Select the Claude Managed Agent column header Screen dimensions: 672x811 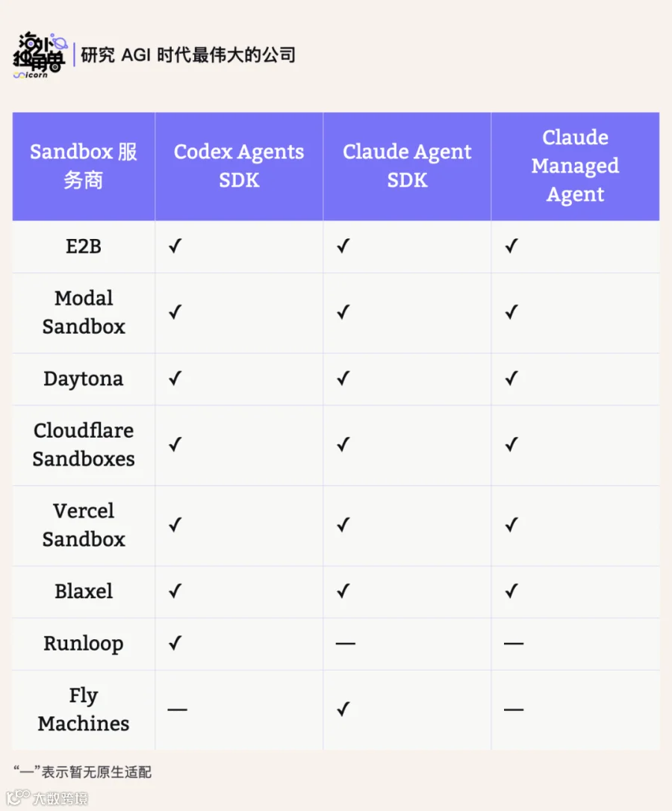[575, 166]
